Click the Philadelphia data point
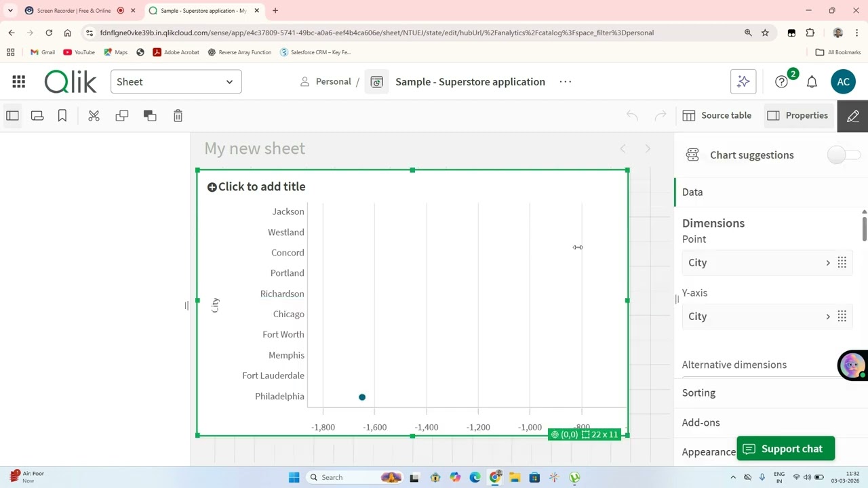The width and height of the screenshot is (868, 488). click(x=362, y=397)
